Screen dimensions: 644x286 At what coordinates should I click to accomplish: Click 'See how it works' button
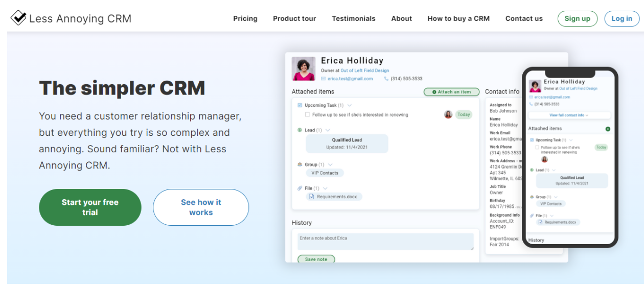click(201, 207)
